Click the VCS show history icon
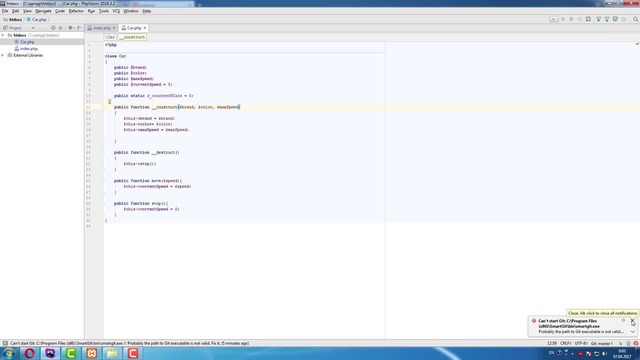 pyautogui.click(x=615, y=19)
